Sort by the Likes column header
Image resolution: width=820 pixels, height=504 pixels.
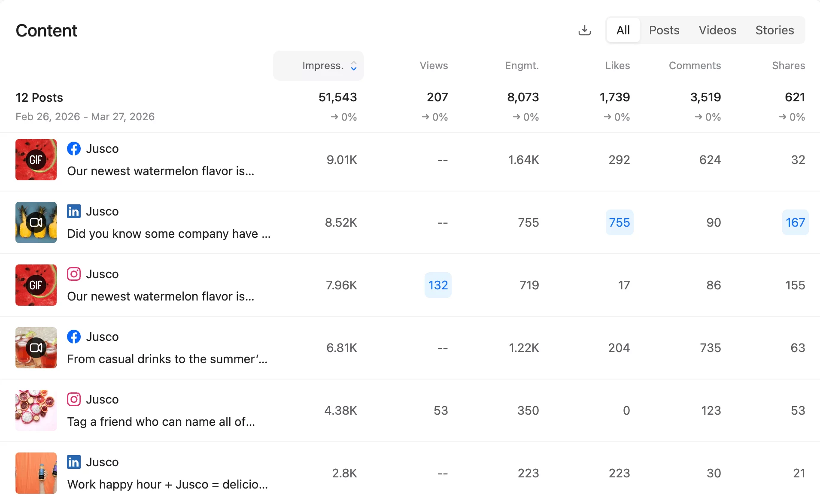click(617, 66)
